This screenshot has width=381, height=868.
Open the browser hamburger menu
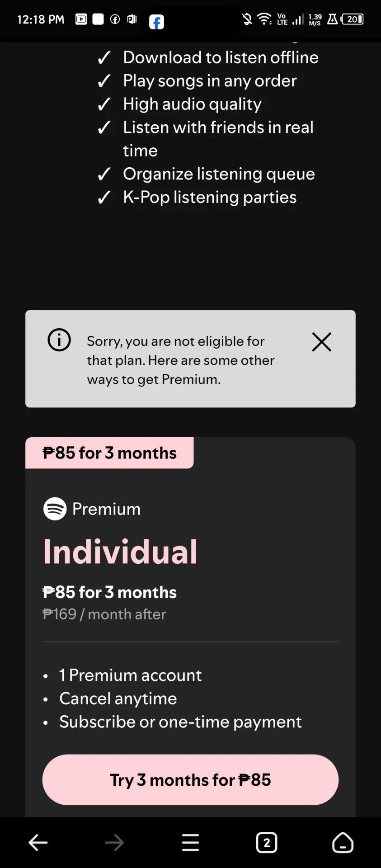[x=190, y=843]
